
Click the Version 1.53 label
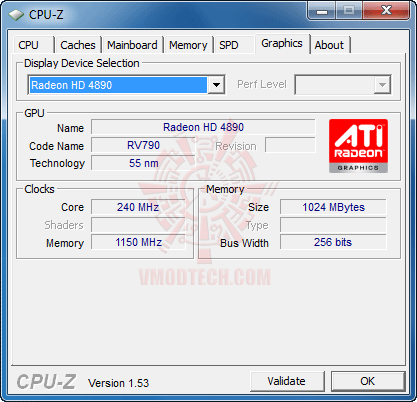[x=119, y=383]
